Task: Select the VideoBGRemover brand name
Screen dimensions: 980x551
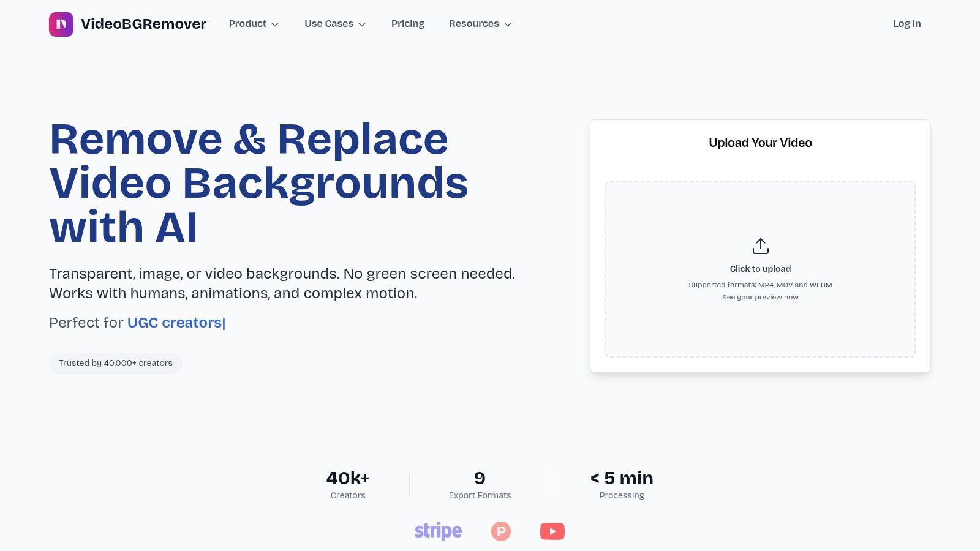Action: 144,24
